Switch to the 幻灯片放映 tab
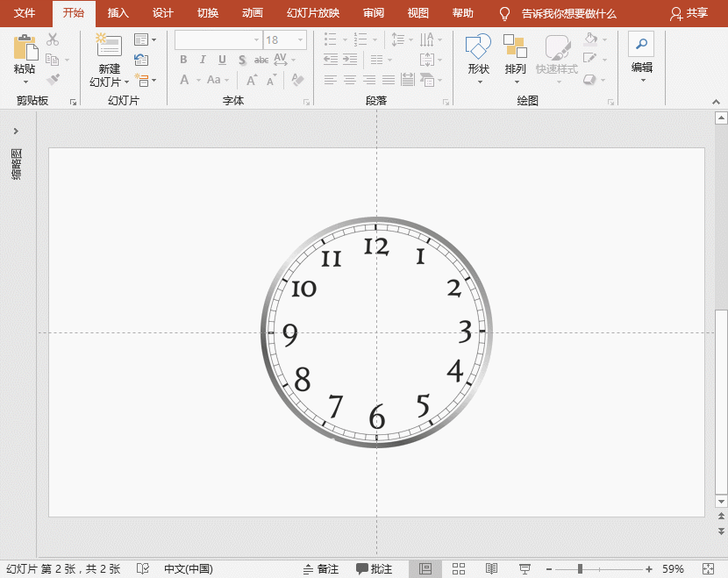The height and width of the screenshot is (578, 728). coord(313,13)
